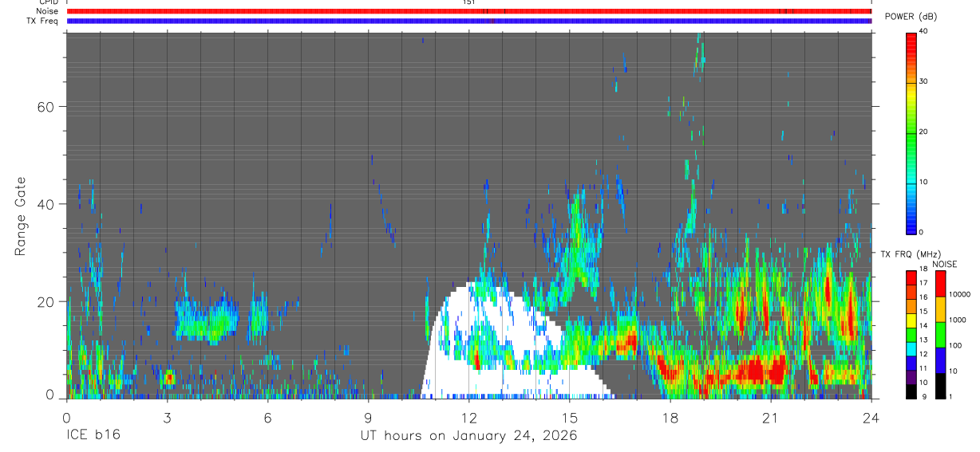
Task: Click the red Noise time-strip bar
Action: pos(468,11)
